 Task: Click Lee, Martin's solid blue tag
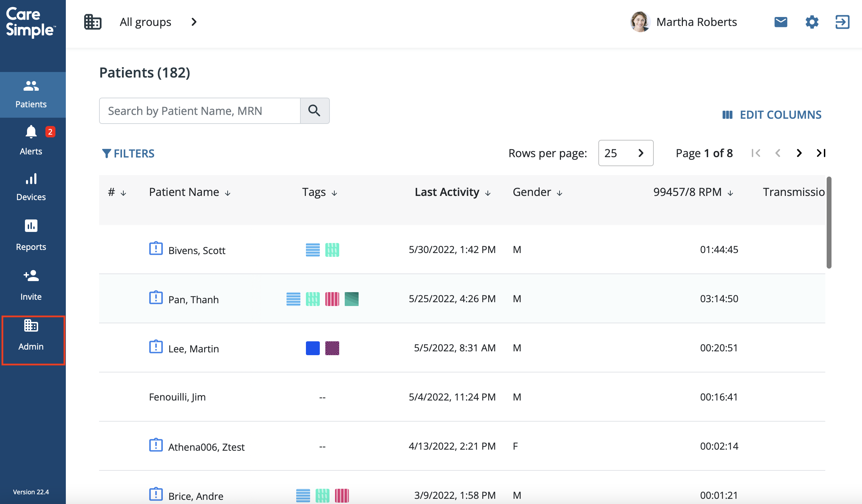(x=313, y=348)
